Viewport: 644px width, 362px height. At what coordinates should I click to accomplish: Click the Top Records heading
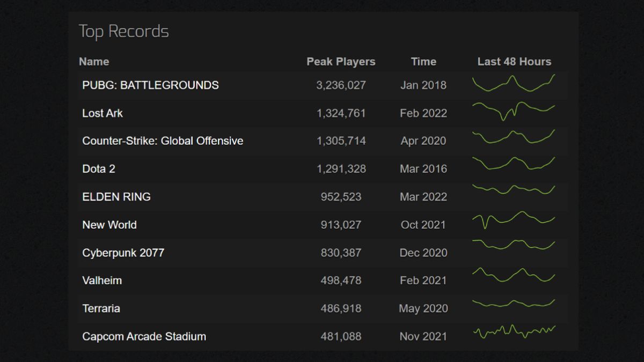tap(124, 31)
